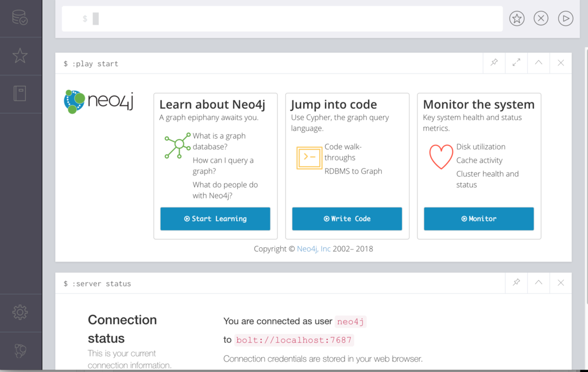Pin the :play start frame
This screenshot has width=588, height=372.
494,63
